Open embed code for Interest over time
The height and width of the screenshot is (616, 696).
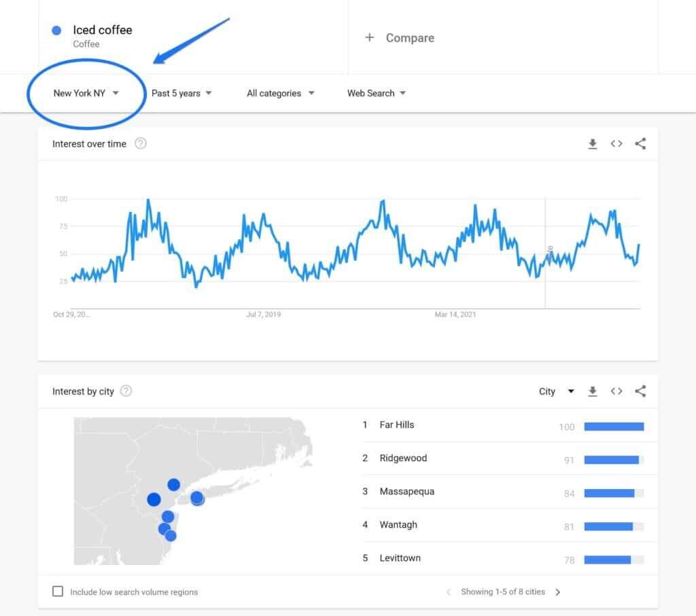click(x=616, y=144)
